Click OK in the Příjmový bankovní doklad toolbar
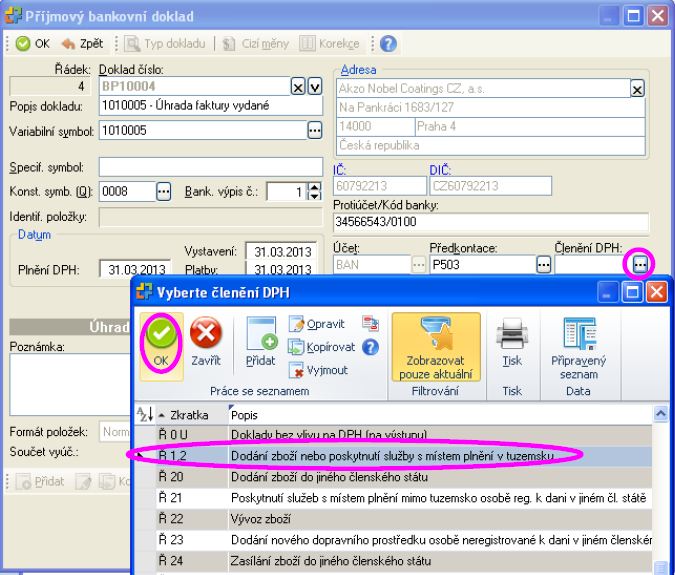The height and width of the screenshot is (575, 675). point(33,43)
